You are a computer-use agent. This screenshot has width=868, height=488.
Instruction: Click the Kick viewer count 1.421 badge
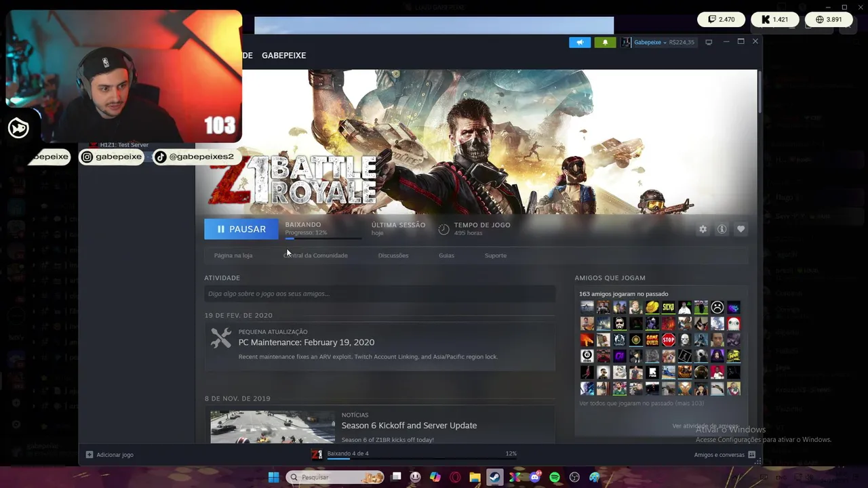pyautogui.click(x=774, y=20)
